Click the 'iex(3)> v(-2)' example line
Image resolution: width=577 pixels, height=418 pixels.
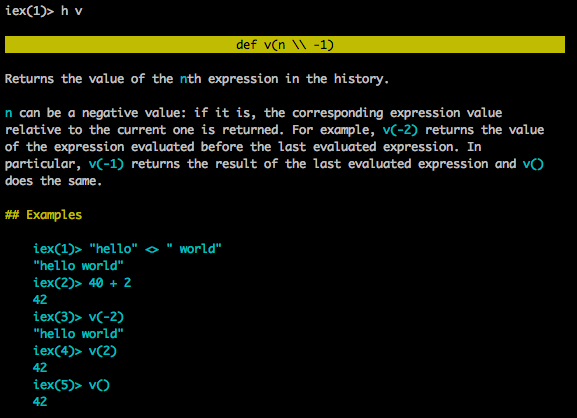[x=78, y=317]
